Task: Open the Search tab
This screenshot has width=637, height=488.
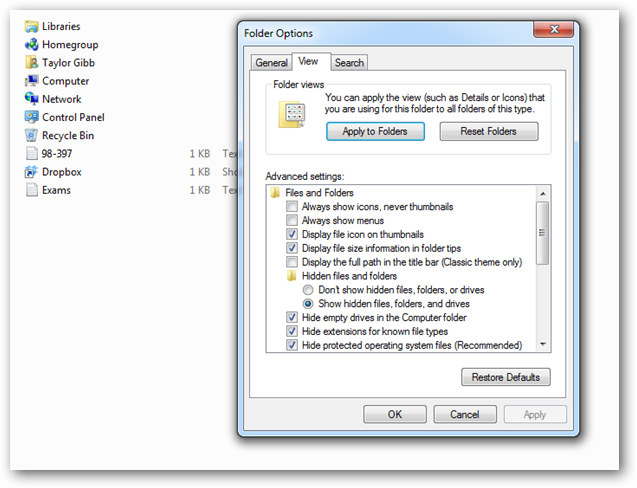Action: (x=349, y=63)
